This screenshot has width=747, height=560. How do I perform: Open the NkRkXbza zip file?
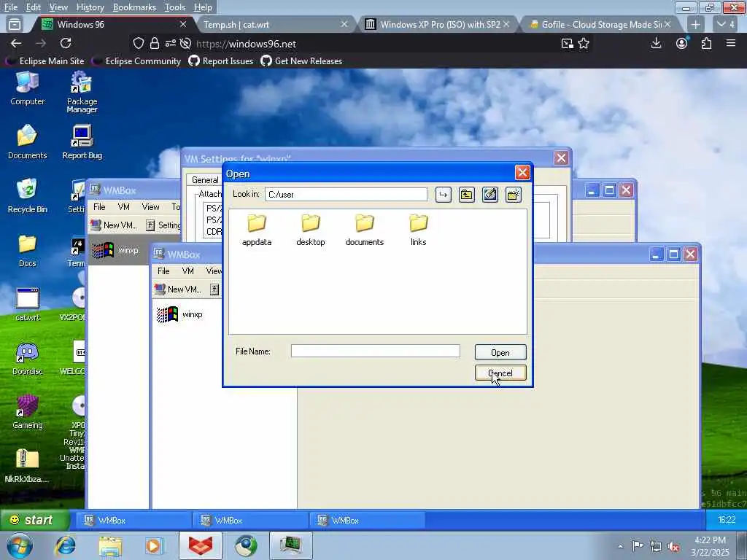(x=27, y=466)
